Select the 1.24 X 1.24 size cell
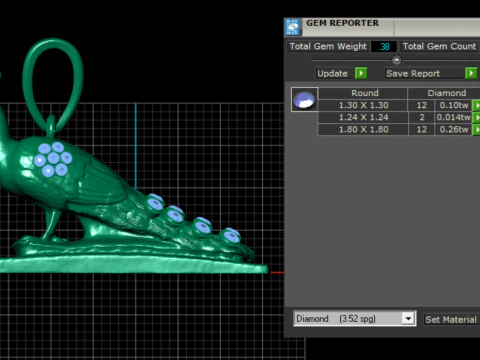 [x=363, y=117]
